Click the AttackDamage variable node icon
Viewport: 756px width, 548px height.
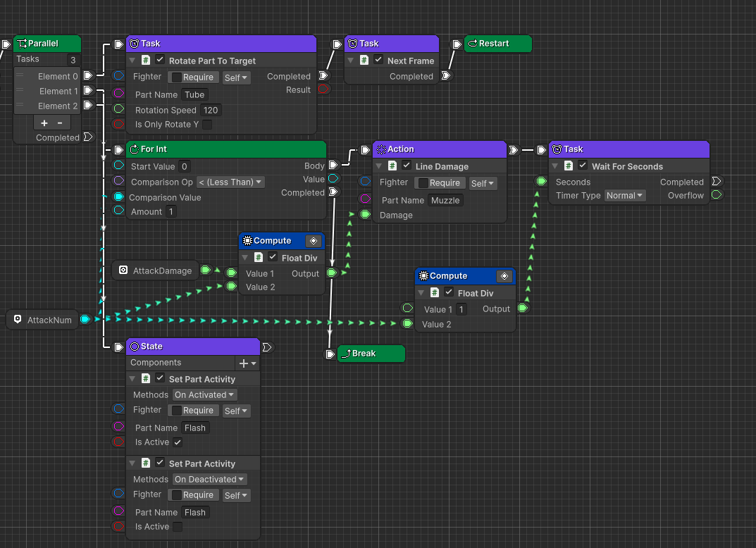(123, 270)
